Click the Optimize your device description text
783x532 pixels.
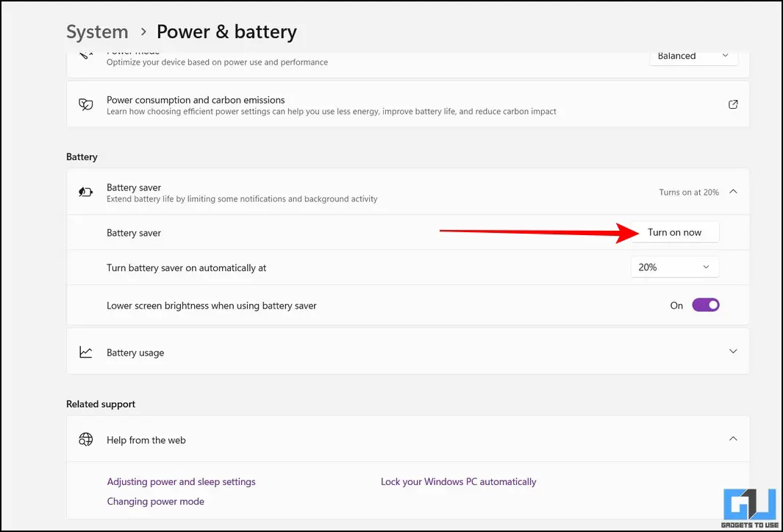[x=217, y=62]
